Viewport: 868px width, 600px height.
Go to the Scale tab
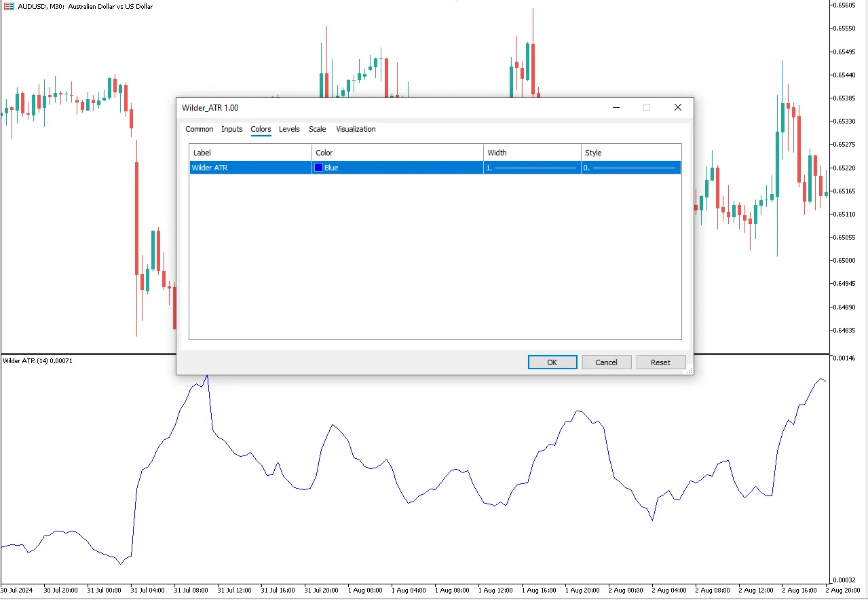(x=317, y=129)
